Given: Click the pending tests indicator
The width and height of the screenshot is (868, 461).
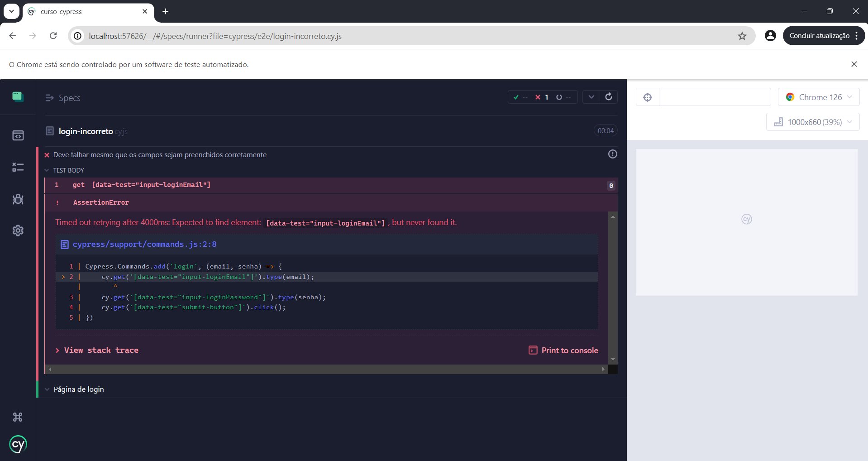Looking at the screenshot, I should pyautogui.click(x=563, y=97).
